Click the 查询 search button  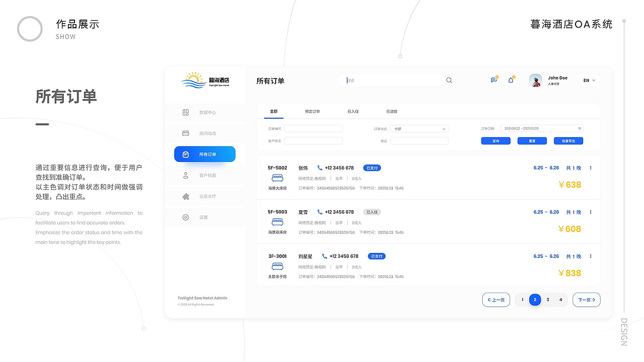click(x=496, y=141)
